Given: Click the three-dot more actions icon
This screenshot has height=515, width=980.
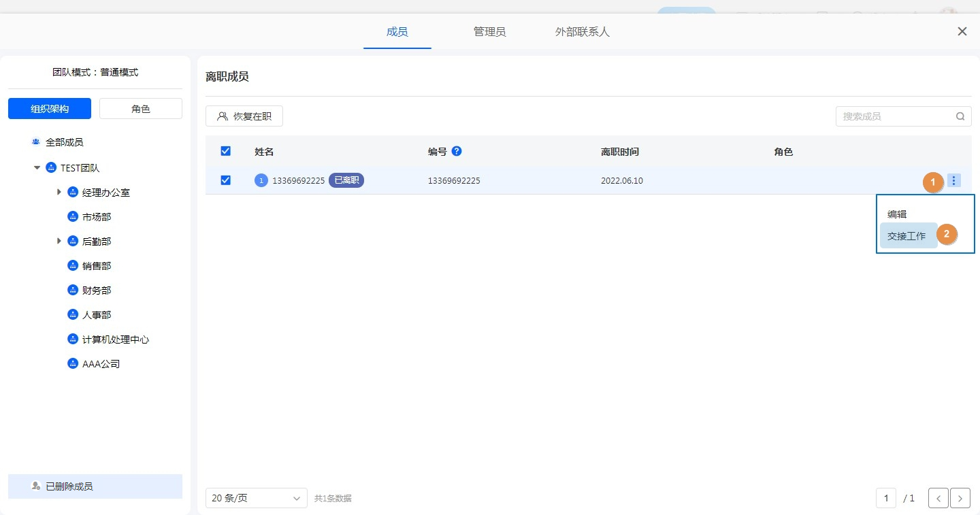Looking at the screenshot, I should coord(953,180).
